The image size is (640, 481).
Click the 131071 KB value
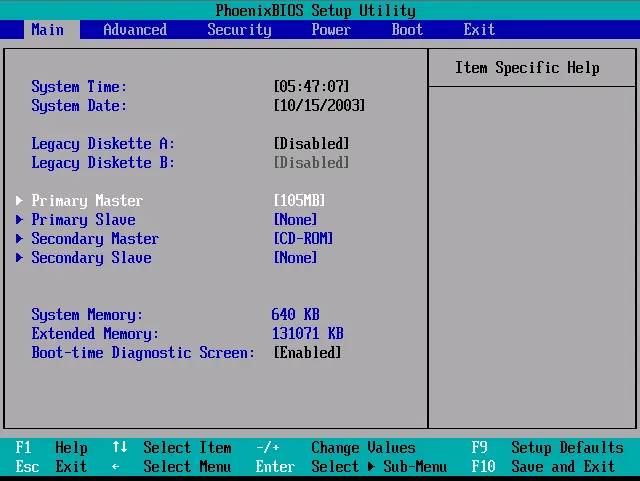click(308, 333)
